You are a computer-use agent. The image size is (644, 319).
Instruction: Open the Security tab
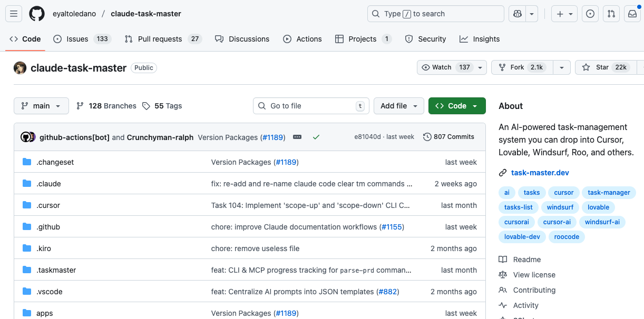coord(425,39)
